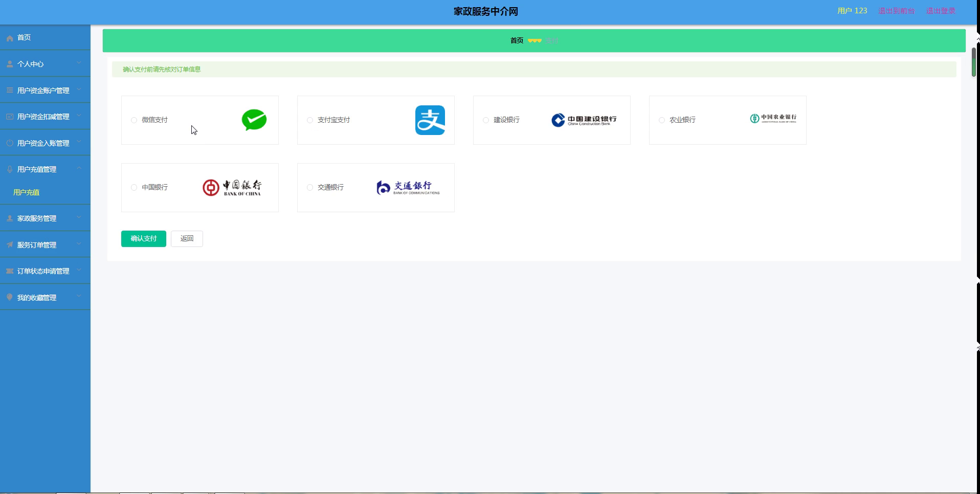Click the blue Alipay logo
This screenshot has width=980, height=494.
pos(430,120)
